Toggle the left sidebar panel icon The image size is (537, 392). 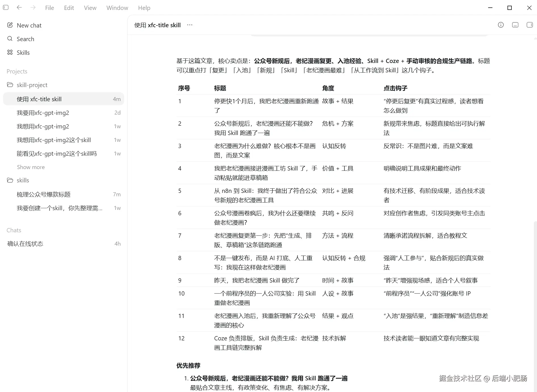(6, 8)
